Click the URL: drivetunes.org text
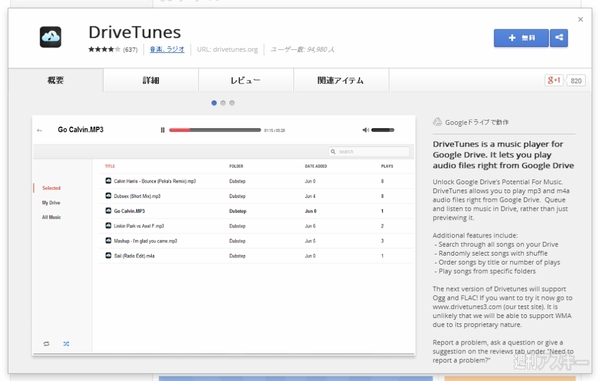Viewport: 600px width, 381px height. 227,49
